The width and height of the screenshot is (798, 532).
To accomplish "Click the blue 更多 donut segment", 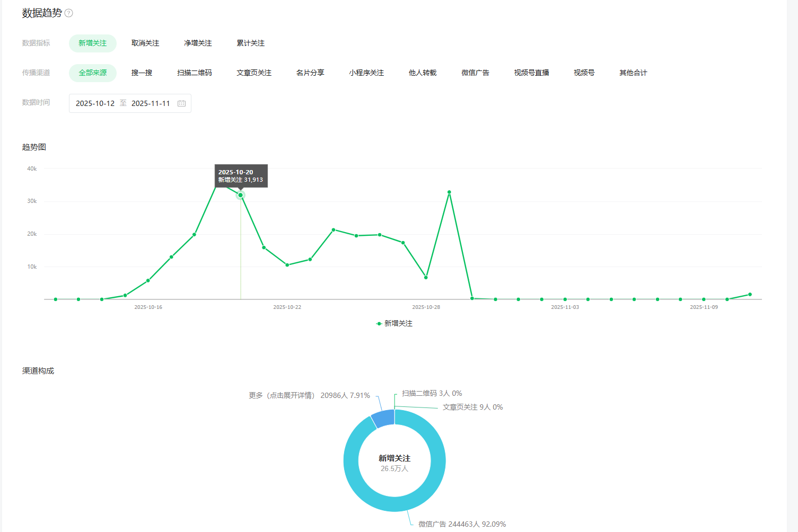I will (383, 419).
